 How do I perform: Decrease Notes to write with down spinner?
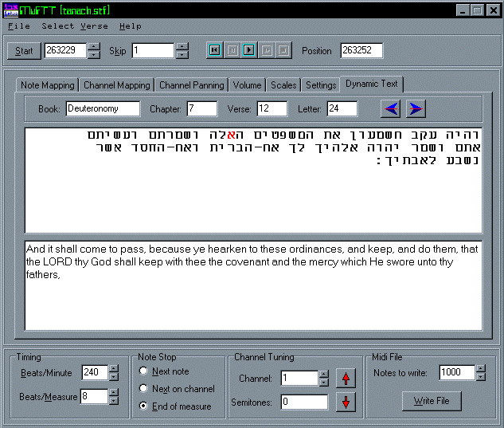coord(481,377)
